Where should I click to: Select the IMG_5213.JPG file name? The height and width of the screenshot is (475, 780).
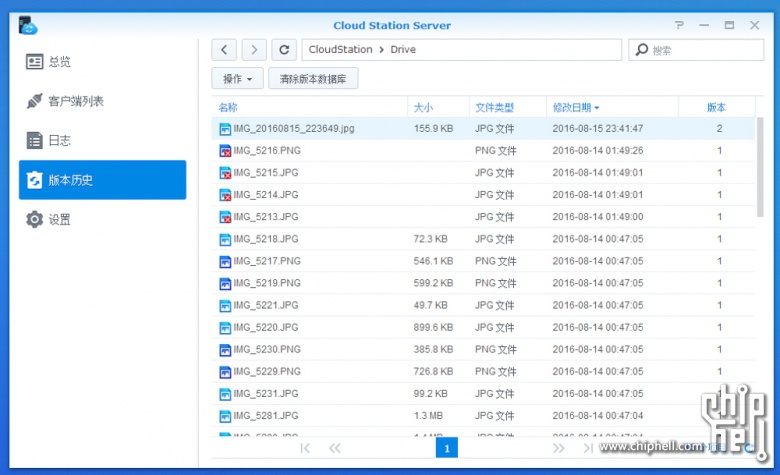pyautogui.click(x=266, y=217)
